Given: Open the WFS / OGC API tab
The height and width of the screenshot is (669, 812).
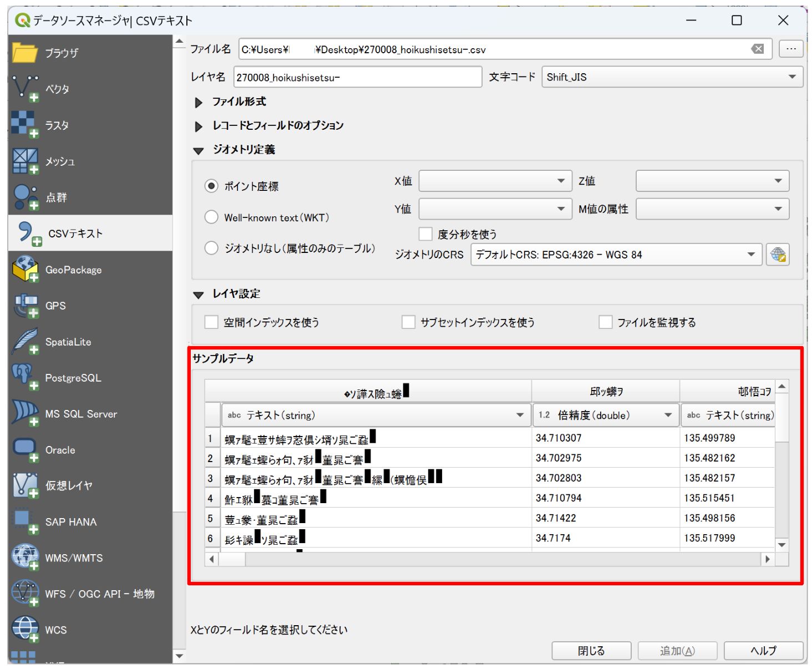Looking at the screenshot, I should coord(90,594).
